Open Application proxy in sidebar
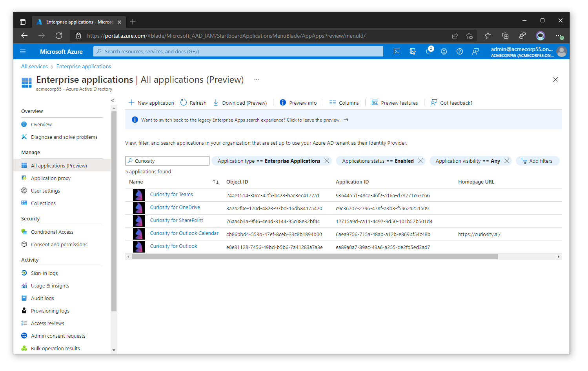The width and height of the screenshot is (588, 371). (x=51, y=178)
